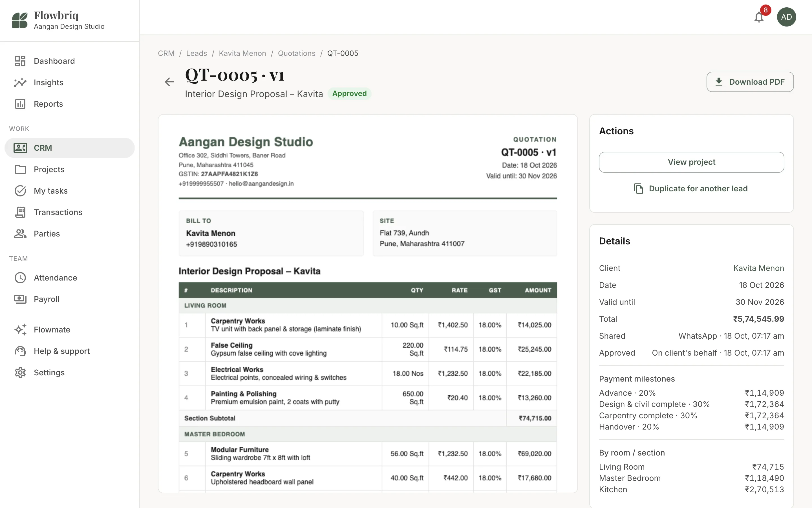Click GSTIN 27AAPFA4821K1Z6
The height and width of the screenshot is (508, 812).
(x=218, y=174)
